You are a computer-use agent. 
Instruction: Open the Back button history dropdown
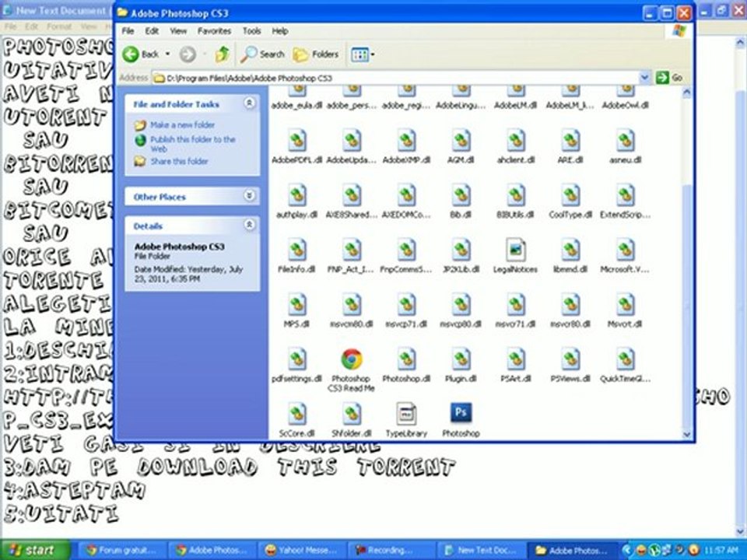pos(168,54)
